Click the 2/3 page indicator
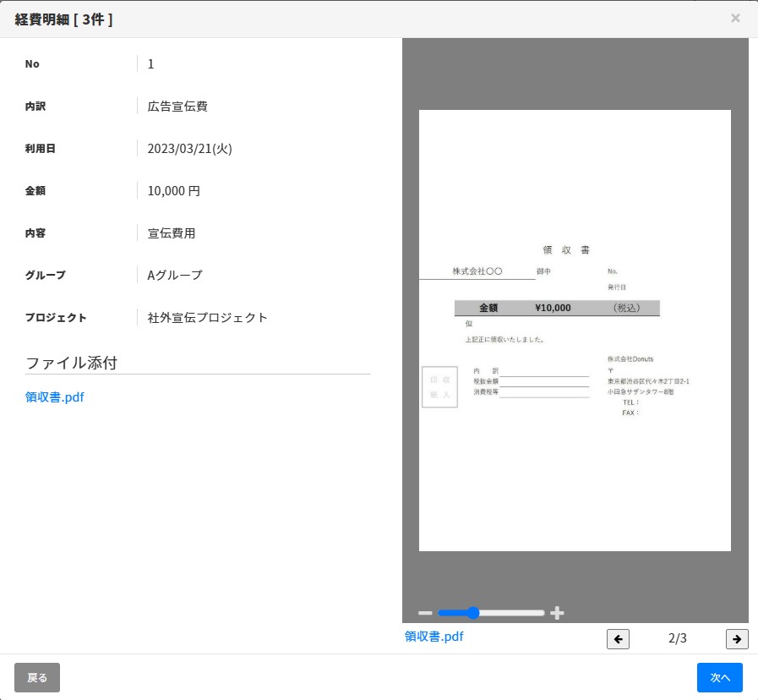Image resolution: width=758 pixels, height=700 pixels. coord(677,638)
